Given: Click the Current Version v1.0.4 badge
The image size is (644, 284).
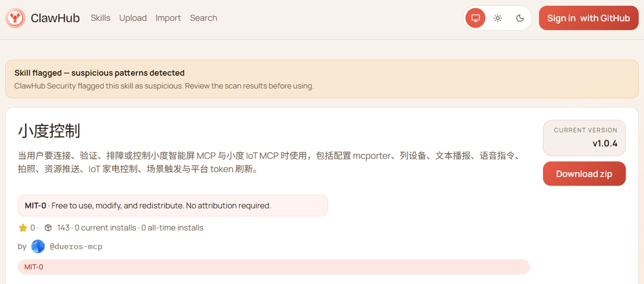Looking at the screenshot, I should click(584, 138).
